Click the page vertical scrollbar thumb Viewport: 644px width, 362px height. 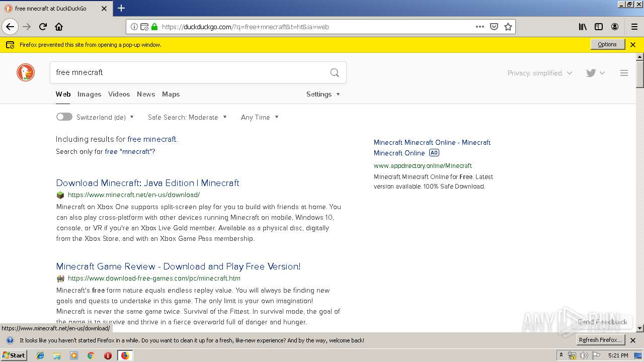(x=640, y=74)
